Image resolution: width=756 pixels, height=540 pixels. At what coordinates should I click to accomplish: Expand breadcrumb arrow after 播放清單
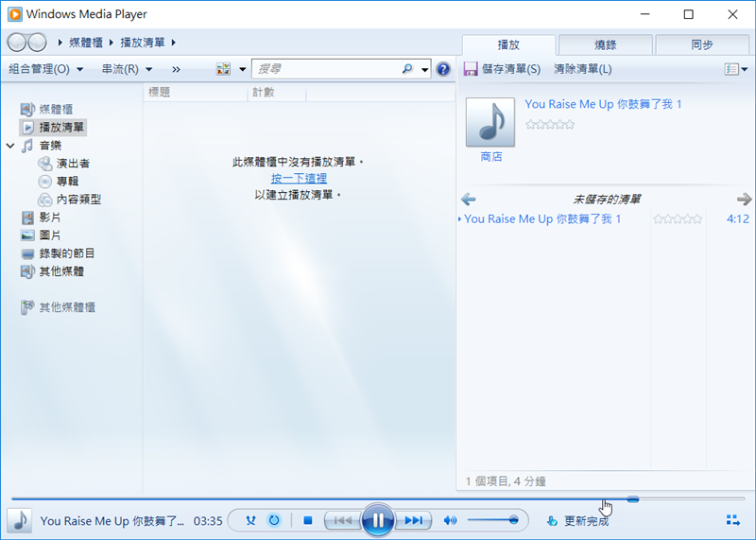tap(174, 43)
